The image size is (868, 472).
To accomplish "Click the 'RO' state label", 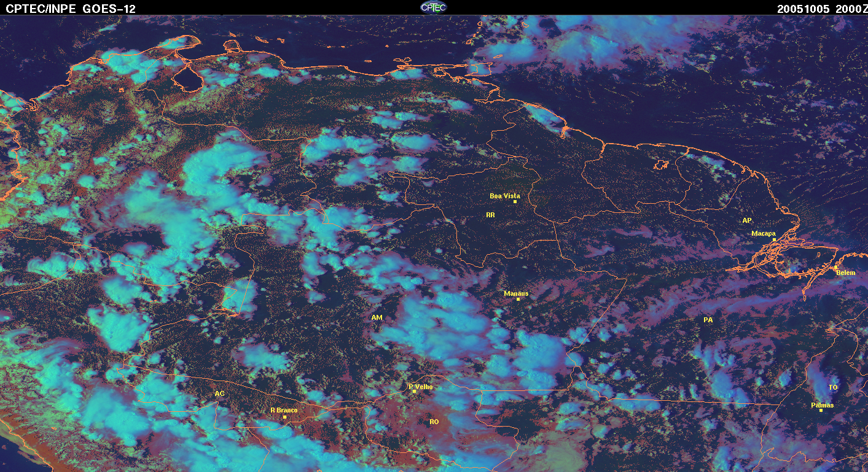I will coord(434,422).
